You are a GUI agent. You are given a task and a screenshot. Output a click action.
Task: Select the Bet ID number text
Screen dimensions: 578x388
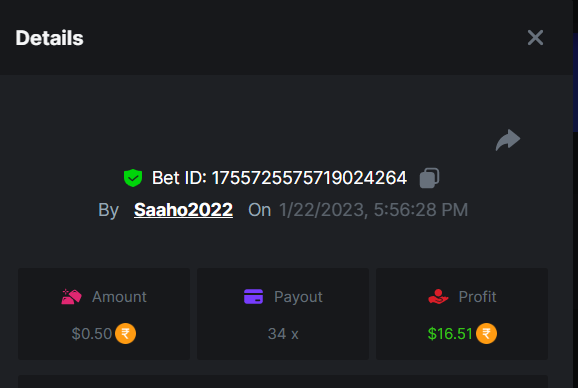(309, 178)
